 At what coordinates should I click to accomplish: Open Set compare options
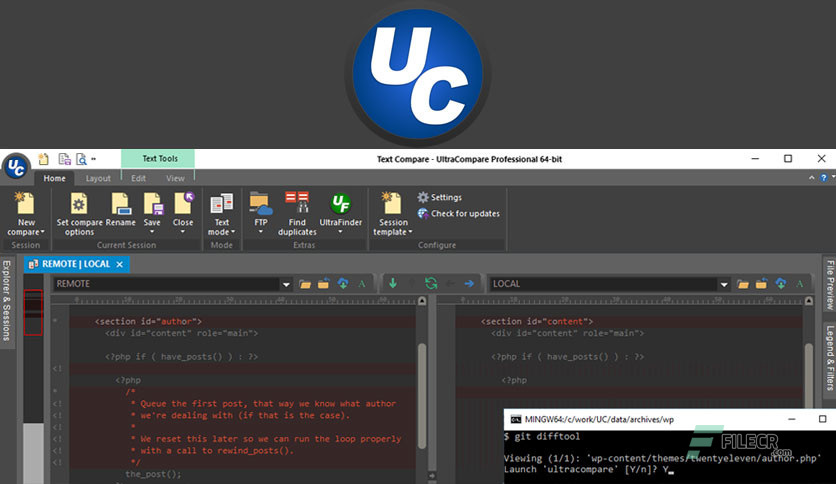pos(79,214)
